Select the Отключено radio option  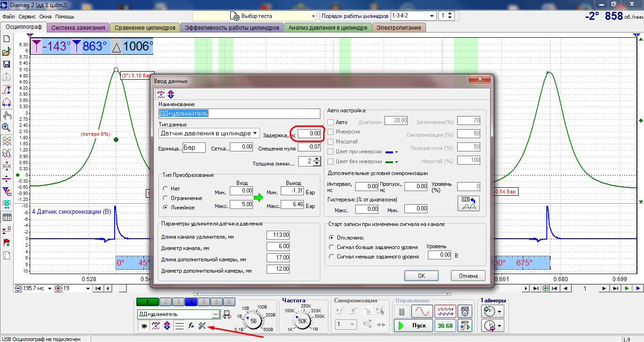(332, 238)
